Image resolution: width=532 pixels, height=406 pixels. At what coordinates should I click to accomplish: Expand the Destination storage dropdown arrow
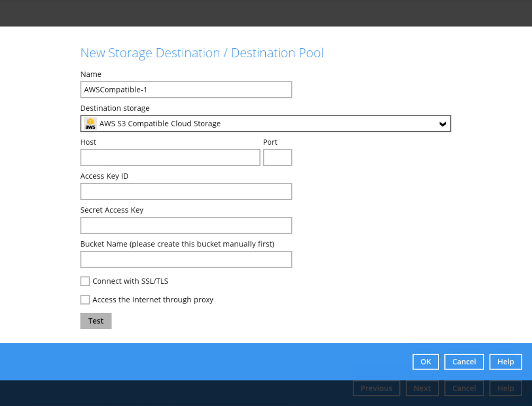click(442, 124)
